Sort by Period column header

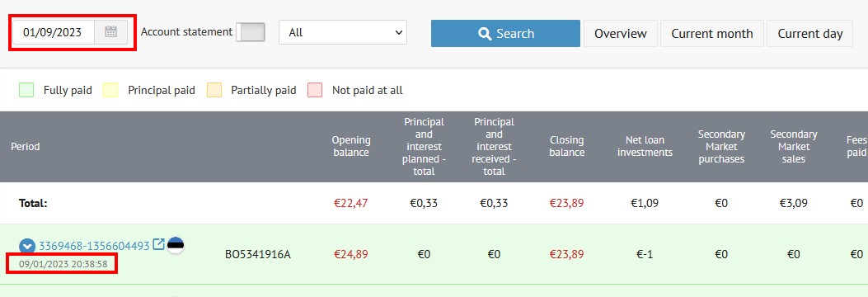coord(26,147)
